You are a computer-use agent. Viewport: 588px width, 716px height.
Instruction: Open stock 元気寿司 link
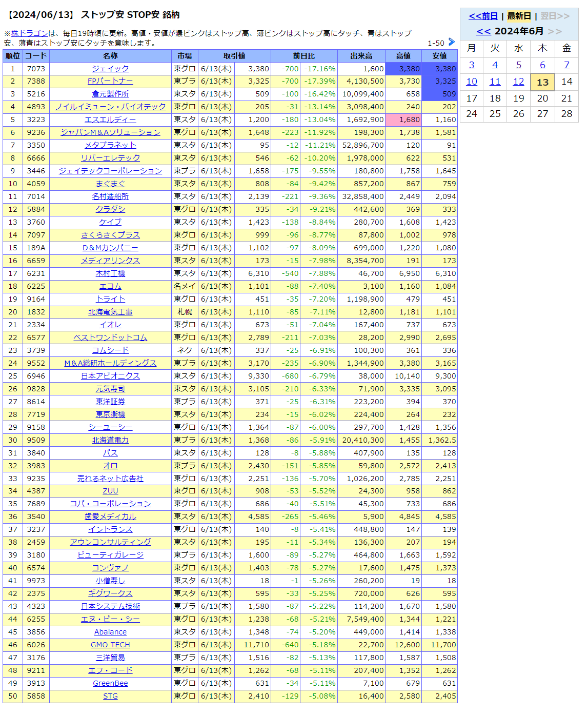tap(110, 389)
